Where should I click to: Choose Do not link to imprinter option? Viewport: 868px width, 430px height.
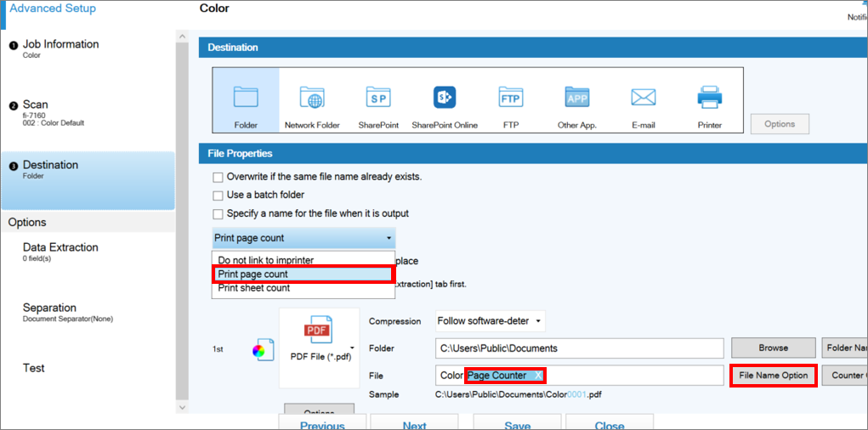(x=264, y=261)
